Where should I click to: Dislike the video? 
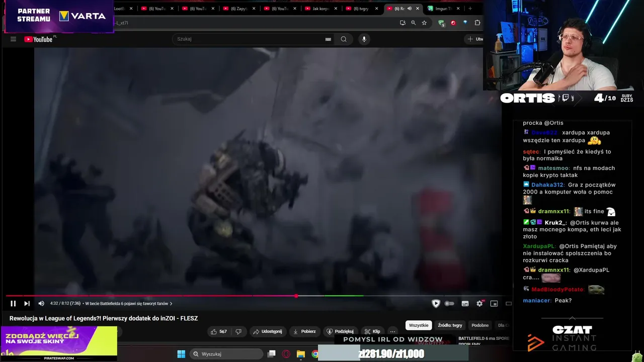(238, 331)
